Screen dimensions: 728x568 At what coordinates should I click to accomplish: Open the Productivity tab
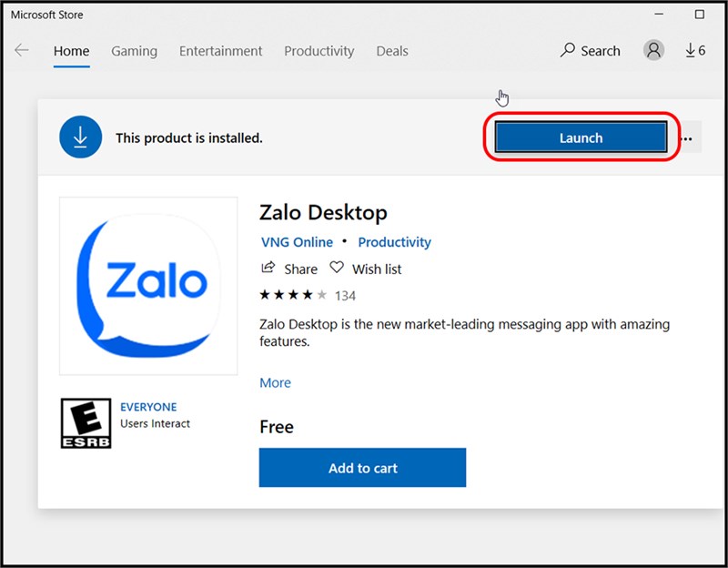pos(318,51)
